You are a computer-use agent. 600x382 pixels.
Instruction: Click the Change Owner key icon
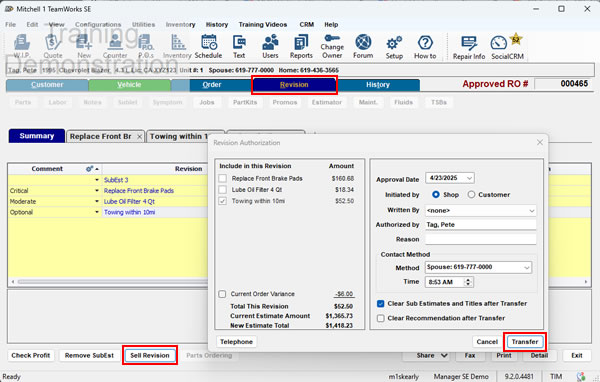[x=332, y=46]
